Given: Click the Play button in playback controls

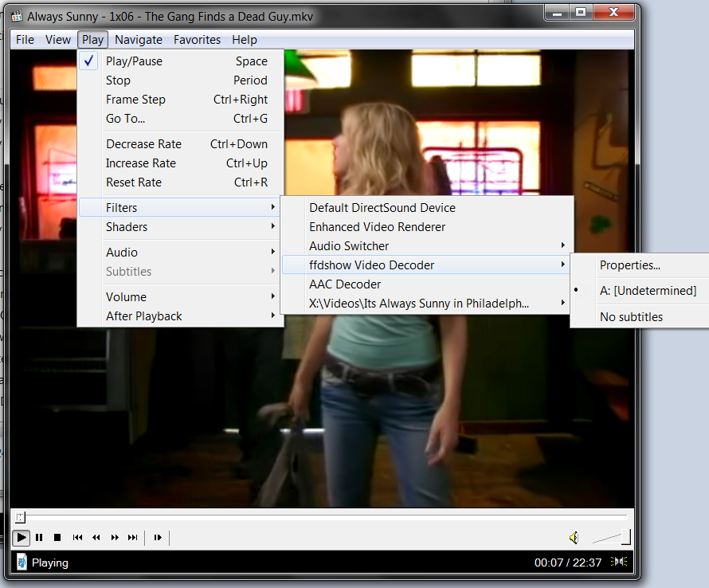Looking at the screenshot, I should pyautogui.click(x=22, y=538).
